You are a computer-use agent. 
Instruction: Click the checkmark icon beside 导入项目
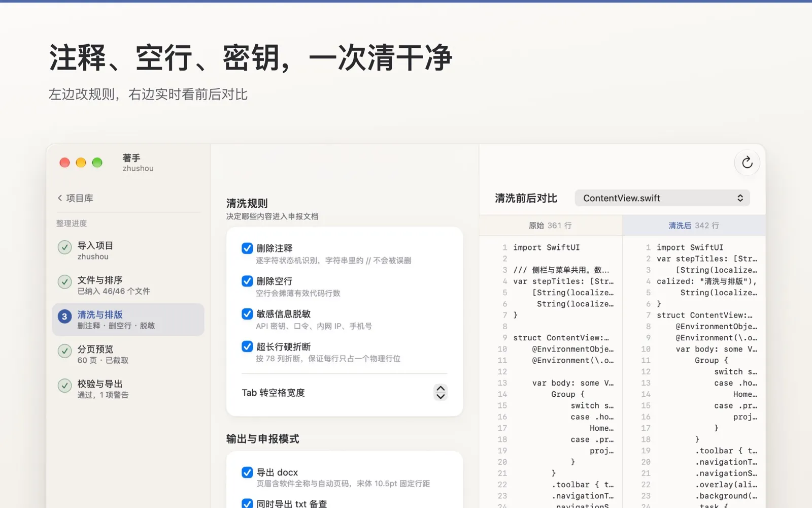(64, 247)
